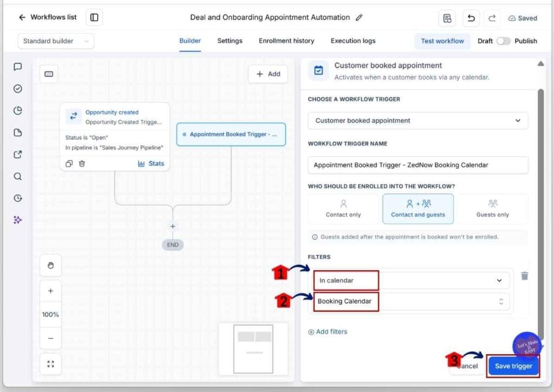Delete the Opportunity created trigger
Image resolution: width=554 pixels, height=392 pixels.
pyautogui.click(x=82, y=163)
